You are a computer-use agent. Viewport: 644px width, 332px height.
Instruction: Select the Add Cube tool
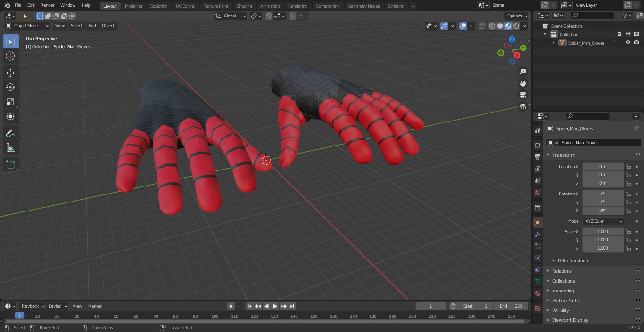(x=10, y=165)
